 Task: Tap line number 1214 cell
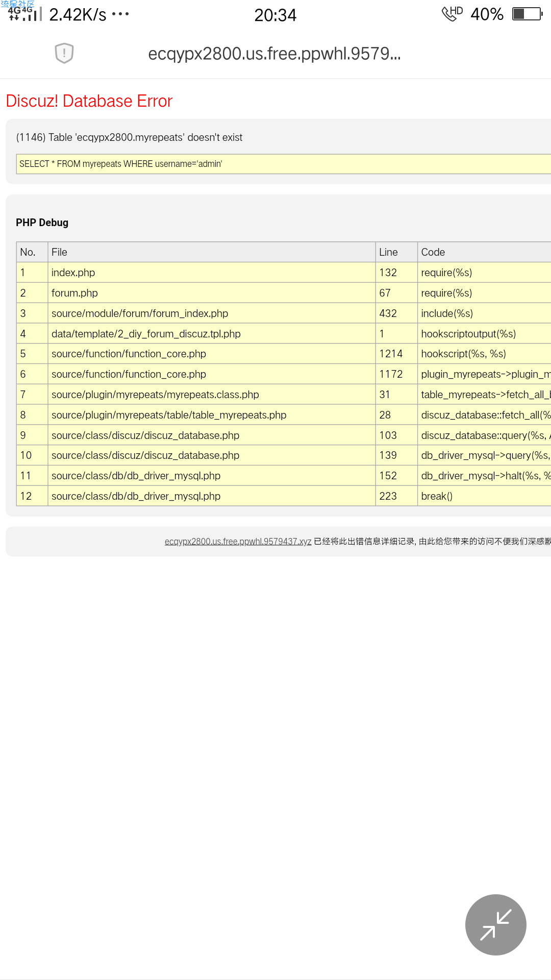click(396, 354)
